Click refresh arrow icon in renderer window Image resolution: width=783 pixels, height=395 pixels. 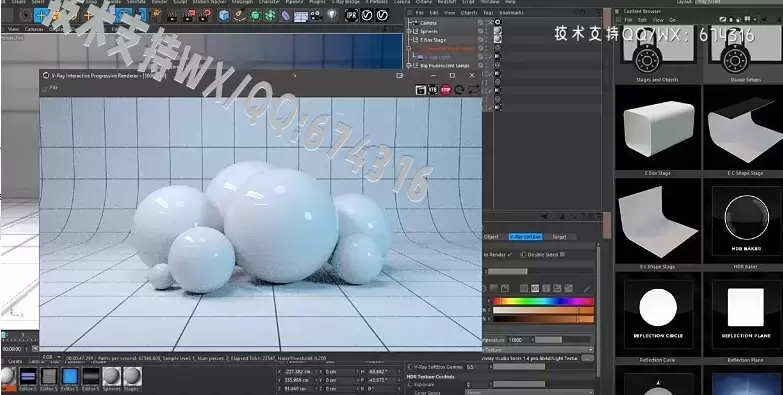459,90
